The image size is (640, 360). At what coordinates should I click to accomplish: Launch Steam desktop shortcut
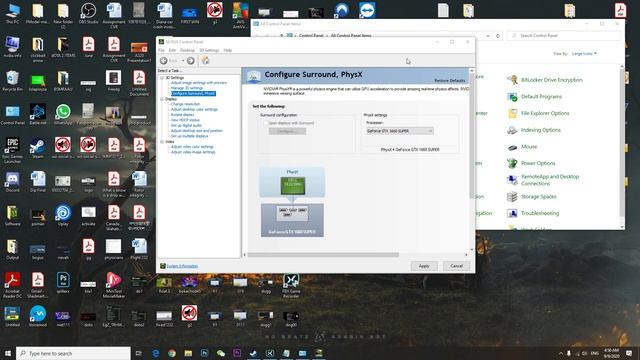pyautogui.click(x=38, y=148)
